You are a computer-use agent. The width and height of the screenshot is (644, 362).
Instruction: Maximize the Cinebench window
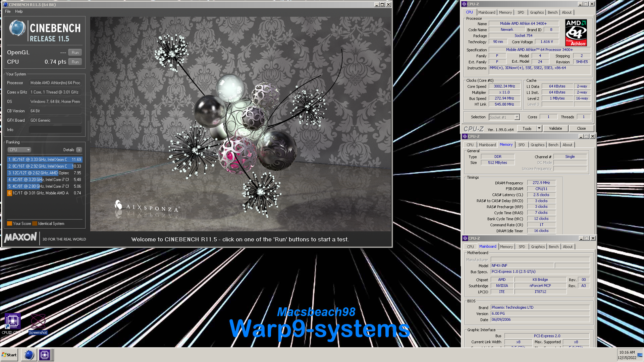tap(382, 5)
